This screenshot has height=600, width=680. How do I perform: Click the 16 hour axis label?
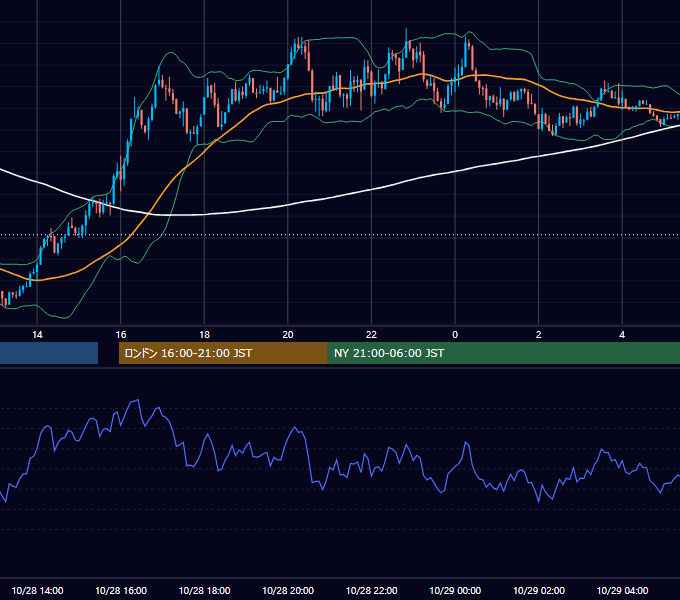tap(121, 335)
